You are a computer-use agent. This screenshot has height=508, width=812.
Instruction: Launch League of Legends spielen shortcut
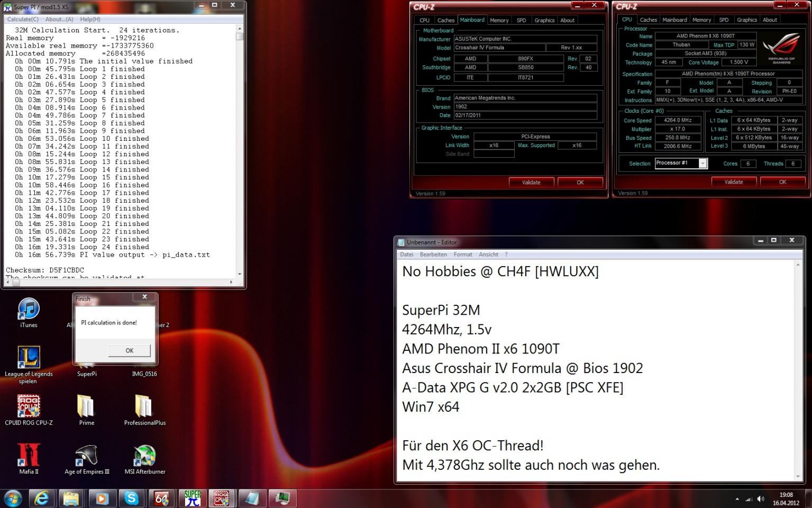pos(29,365)
